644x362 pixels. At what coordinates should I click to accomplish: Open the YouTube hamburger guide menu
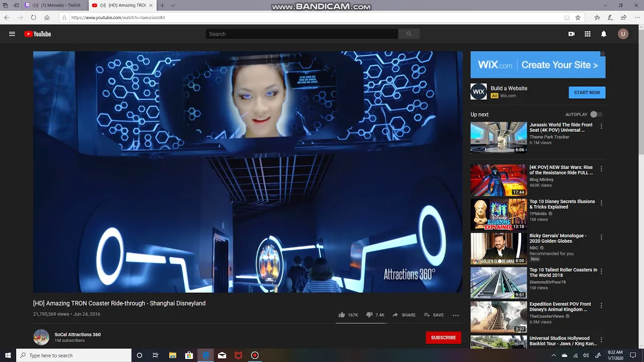pyautogui.click(x=12, y=34)
